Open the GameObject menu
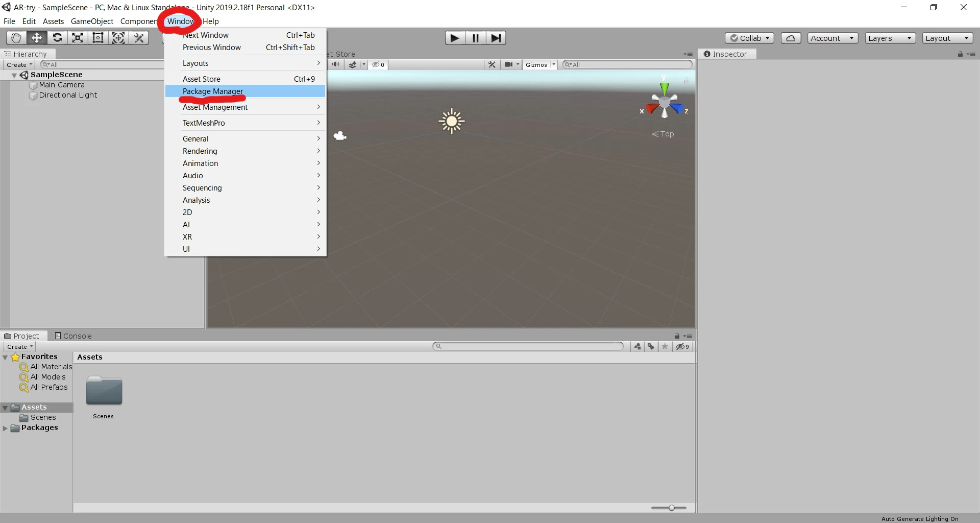This screenshot has width=980, height=523. click(x=92, y=21)
